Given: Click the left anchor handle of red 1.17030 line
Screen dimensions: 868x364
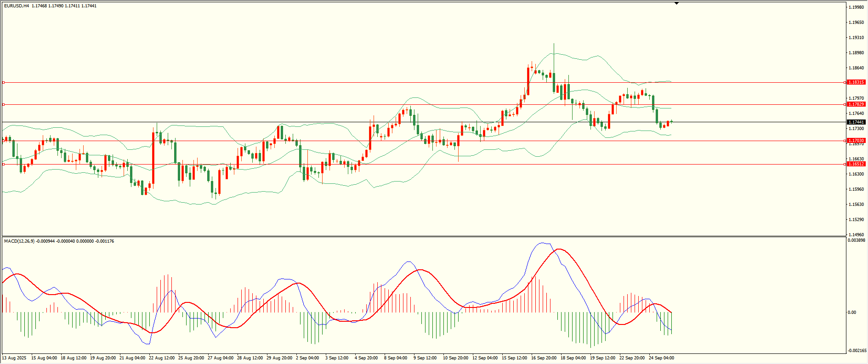Looking at the screenshot, I should [x=3, y=141].
